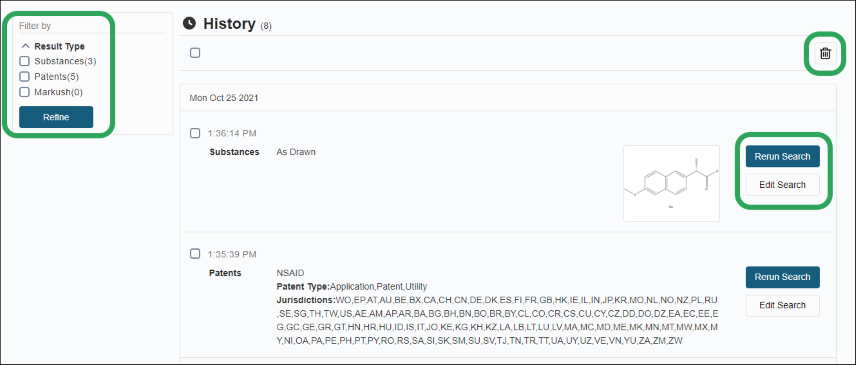Click the As Drawn query text
The height and width of the screenshot is (365, 856).
coord(296,152)
